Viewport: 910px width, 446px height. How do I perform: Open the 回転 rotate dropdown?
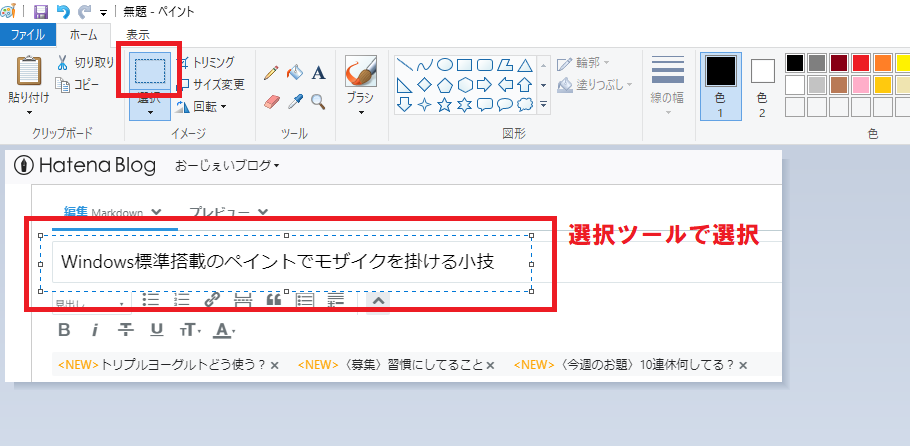pos(201,107)
